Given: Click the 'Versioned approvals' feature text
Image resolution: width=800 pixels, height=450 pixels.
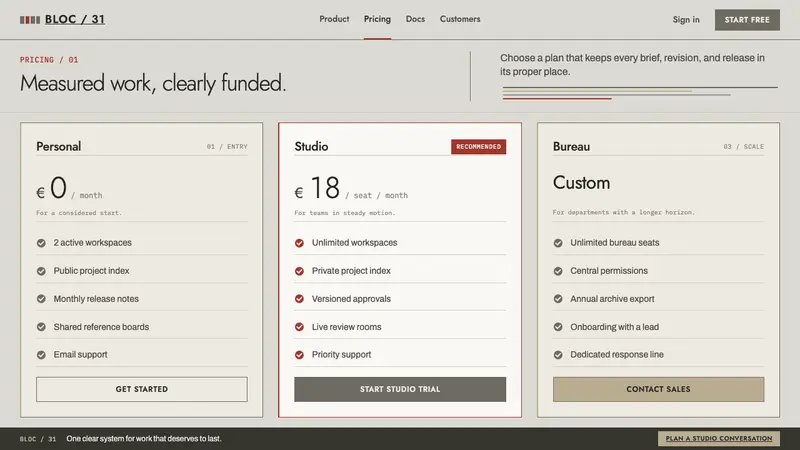Looking at the screenshot, I should (x=351, y=299).
